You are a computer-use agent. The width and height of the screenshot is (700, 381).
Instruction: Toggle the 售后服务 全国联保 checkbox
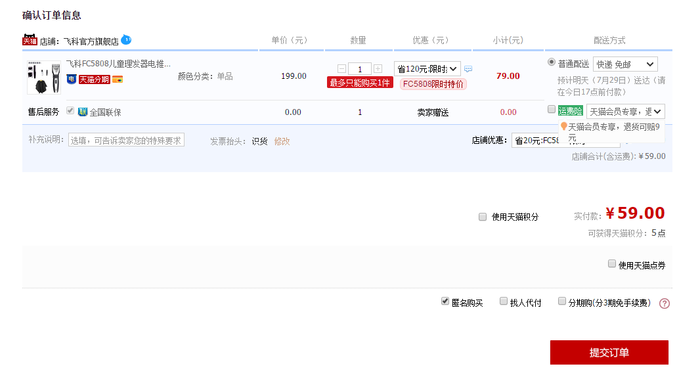(x=70, y=111)
